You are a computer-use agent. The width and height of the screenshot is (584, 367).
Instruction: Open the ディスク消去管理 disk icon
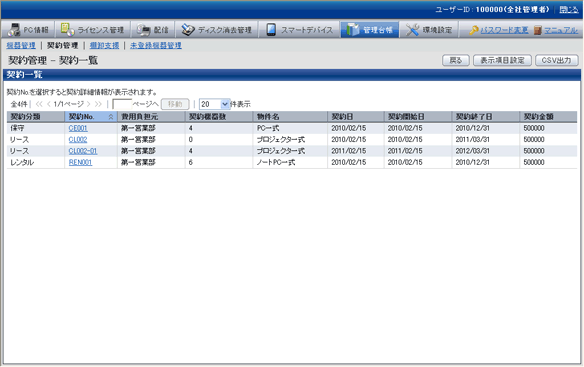(x=188, y=30)
